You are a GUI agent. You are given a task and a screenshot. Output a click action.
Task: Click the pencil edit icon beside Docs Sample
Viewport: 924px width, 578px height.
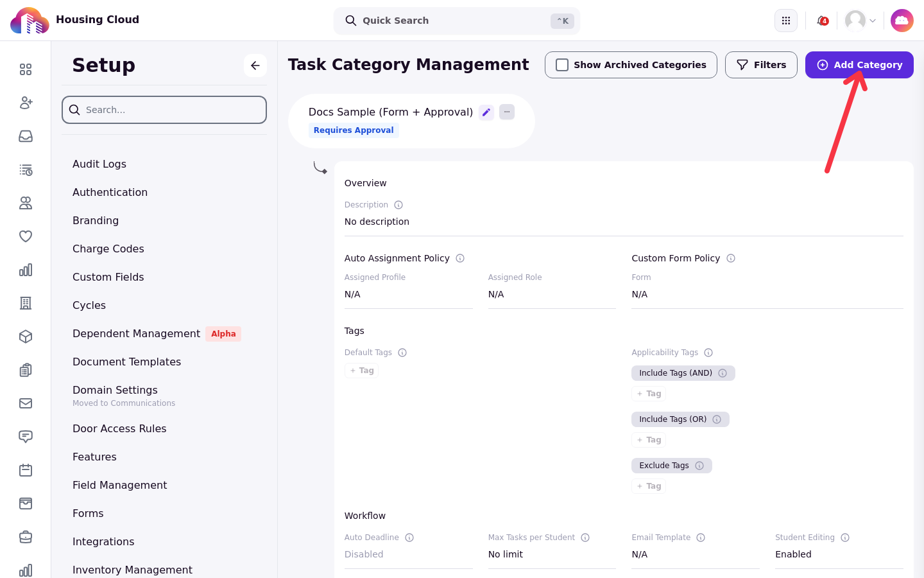(486, 112)
